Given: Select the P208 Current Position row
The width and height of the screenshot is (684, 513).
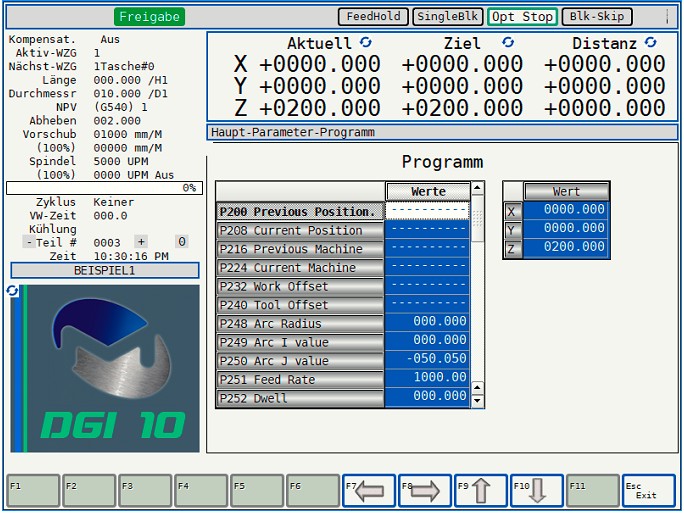Looking at the screenshot, I should [300, 230].
